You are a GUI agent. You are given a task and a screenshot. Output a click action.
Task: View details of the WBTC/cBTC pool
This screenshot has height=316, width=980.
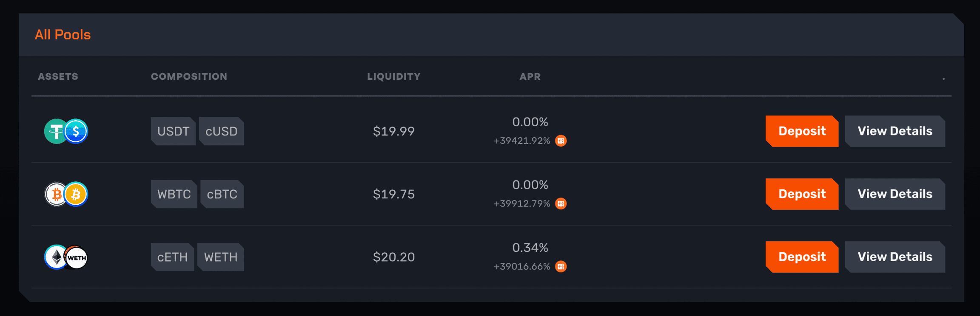[895, 194]
